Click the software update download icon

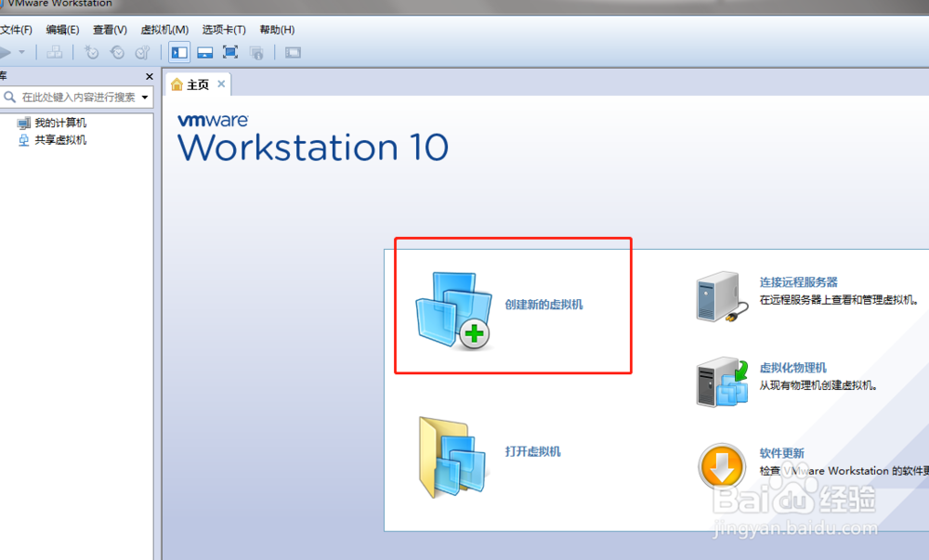click(722, 466)
